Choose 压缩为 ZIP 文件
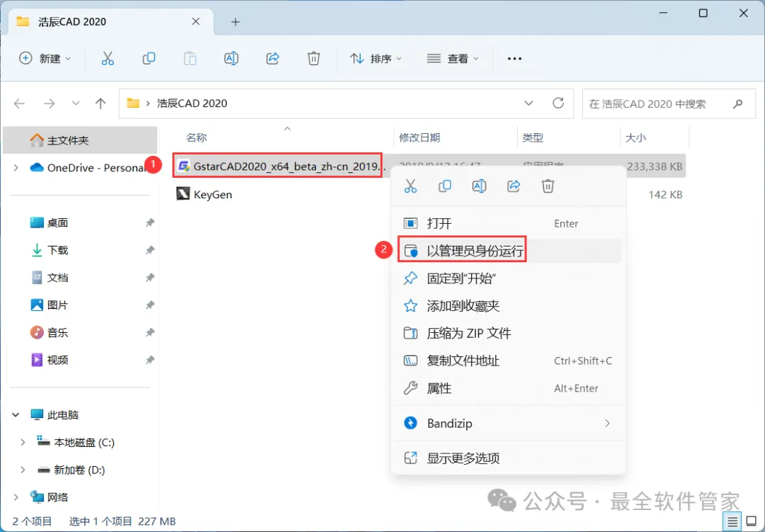 (x=508, y=334)
